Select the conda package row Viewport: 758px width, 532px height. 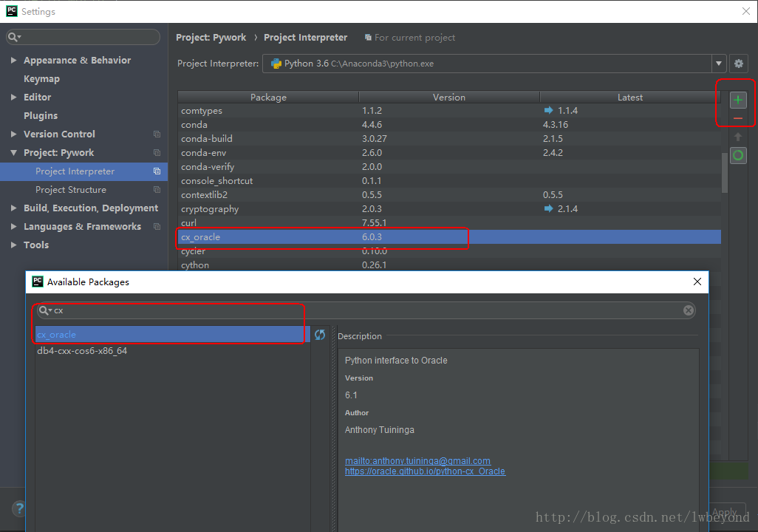pos(449,125)
